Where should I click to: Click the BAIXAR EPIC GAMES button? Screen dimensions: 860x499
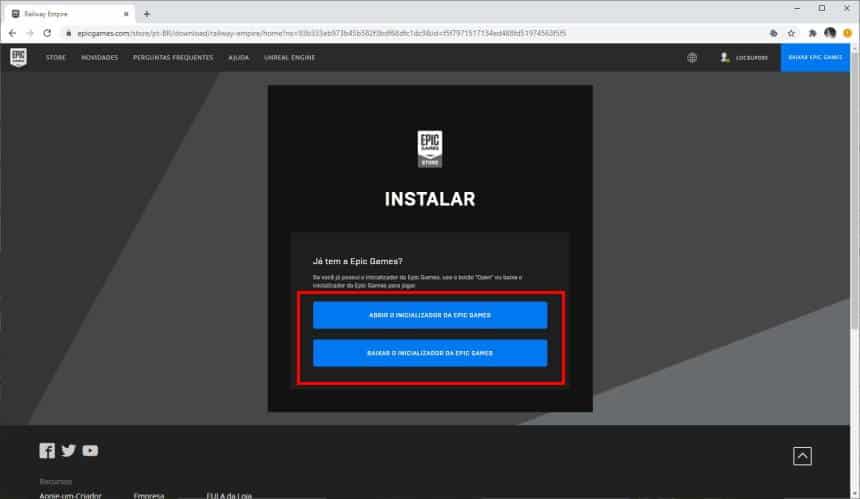(815, 58)
